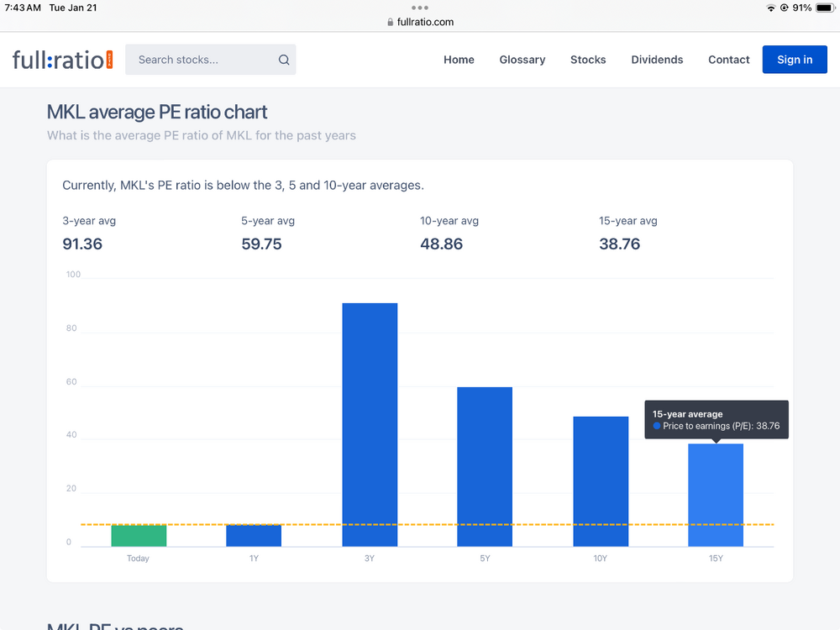Open the Home menu item

point(459,60)
